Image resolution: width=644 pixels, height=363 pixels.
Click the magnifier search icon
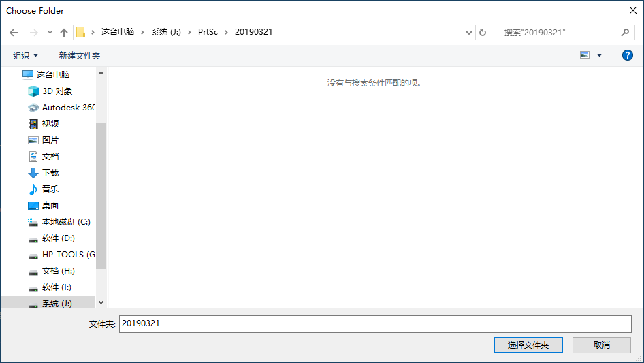pyautogui.click(x=625, y=33)
